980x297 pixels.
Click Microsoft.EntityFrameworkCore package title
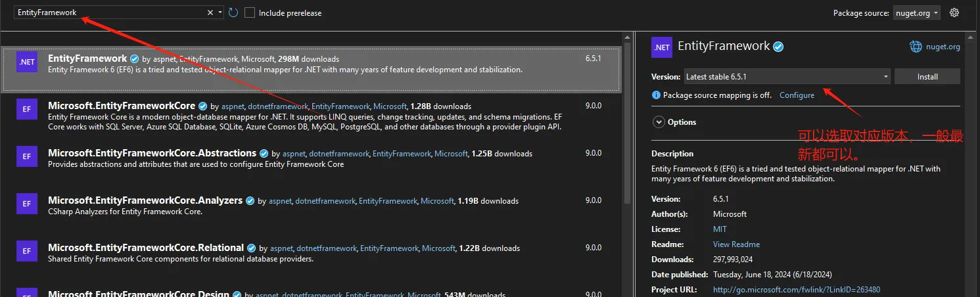(122, 106)
